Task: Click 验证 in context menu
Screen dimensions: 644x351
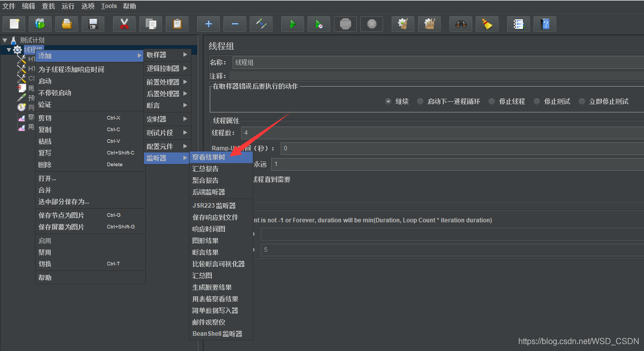Action: 90,104
